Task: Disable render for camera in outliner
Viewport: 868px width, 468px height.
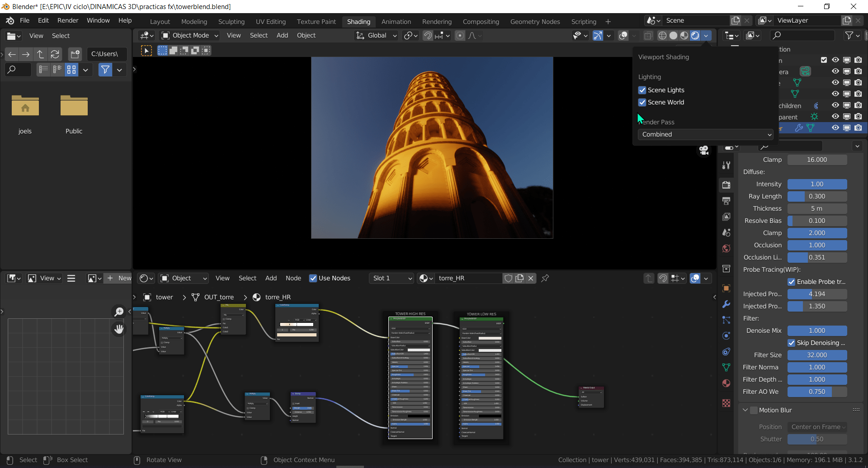Action: point(858,71)
